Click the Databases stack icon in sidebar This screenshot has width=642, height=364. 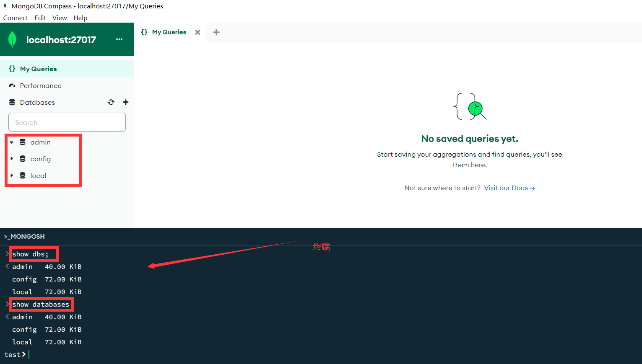pos(12,102)
